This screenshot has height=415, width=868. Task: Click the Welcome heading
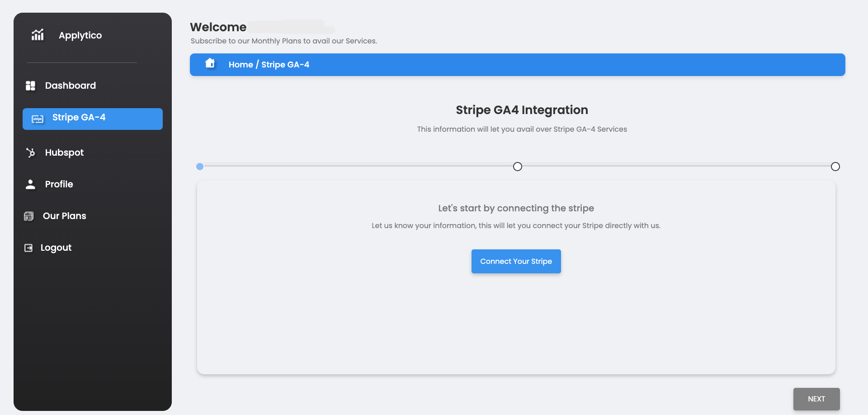point(218,27)
